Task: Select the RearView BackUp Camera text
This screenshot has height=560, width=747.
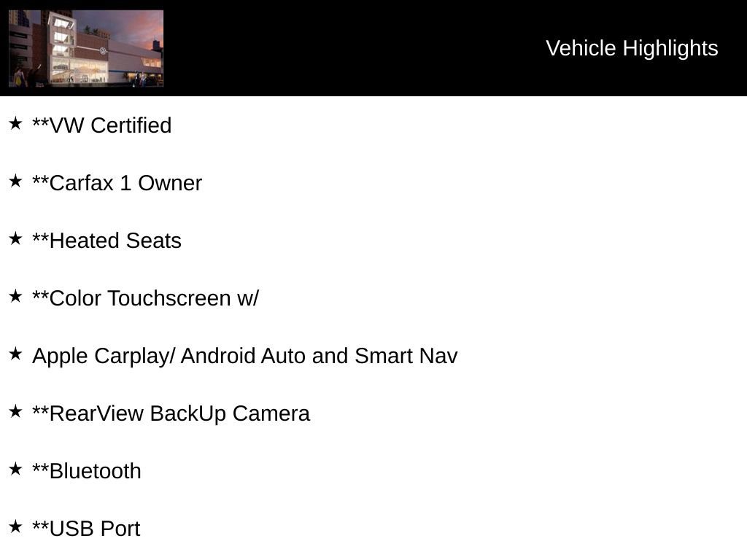Action: coord(171,413)
